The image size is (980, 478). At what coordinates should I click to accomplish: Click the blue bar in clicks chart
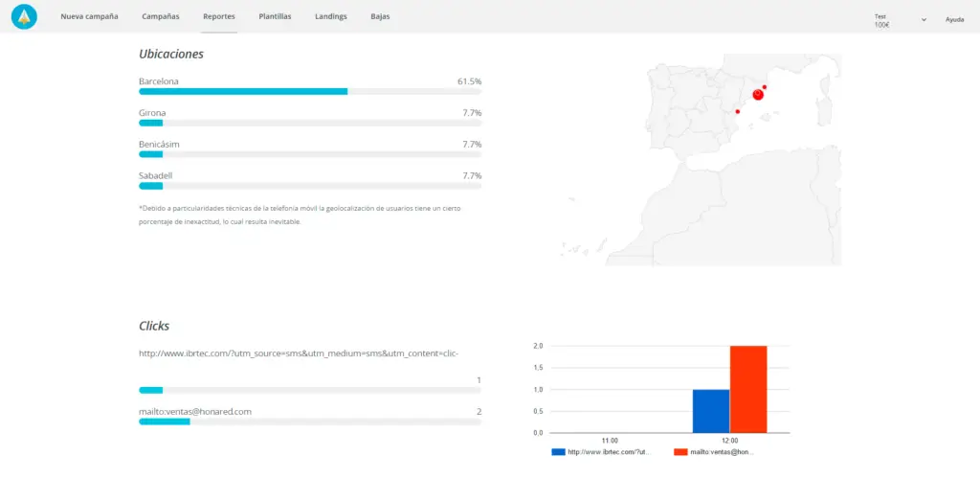click(711, 410)
